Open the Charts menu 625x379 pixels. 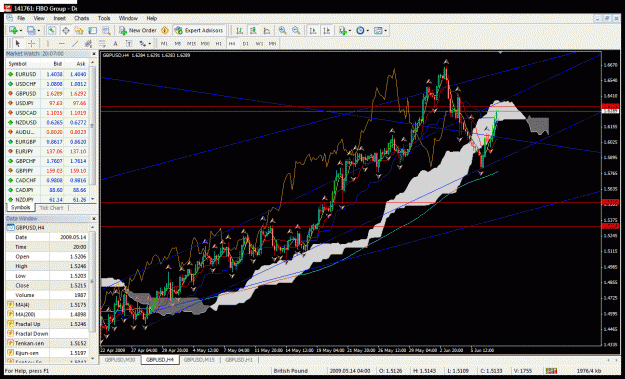pos(81,18)
